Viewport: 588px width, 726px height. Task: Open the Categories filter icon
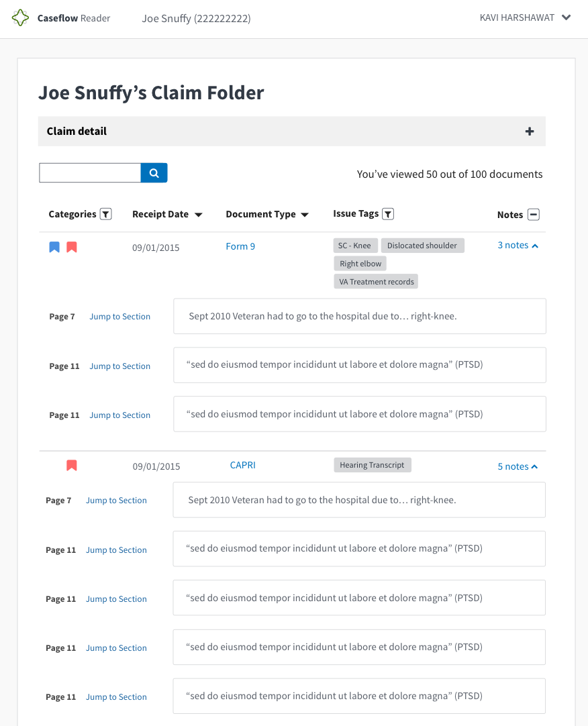(105, 214)
